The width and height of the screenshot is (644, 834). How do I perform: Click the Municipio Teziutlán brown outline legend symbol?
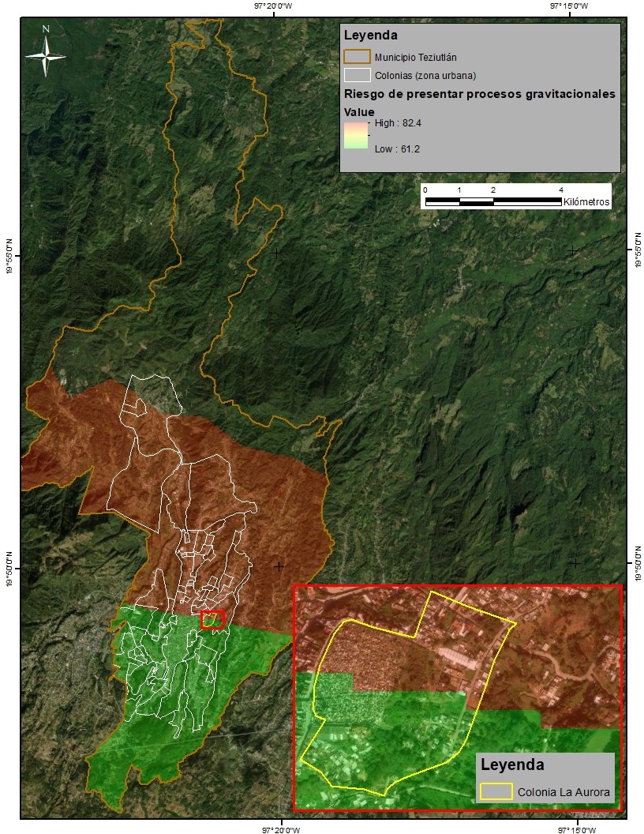coord(357,57)
